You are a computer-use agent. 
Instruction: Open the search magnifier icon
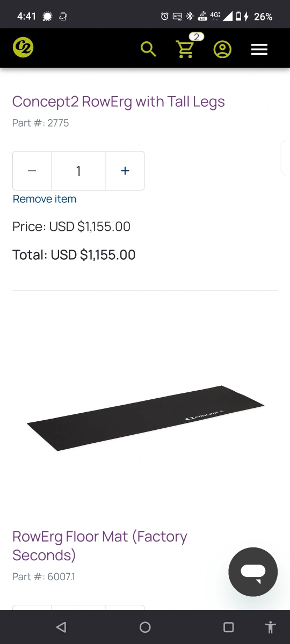click(x=149, y=49)
